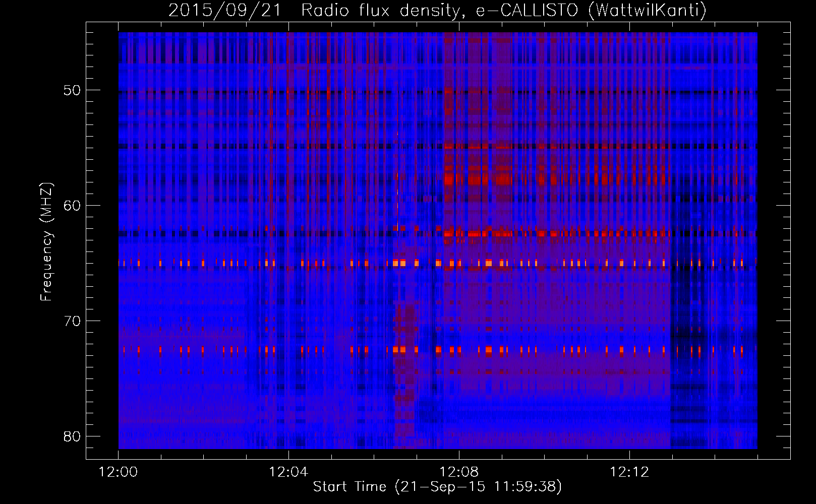
Task: Click the 60 MHz y-axis tick label
Action: point(72,206)
